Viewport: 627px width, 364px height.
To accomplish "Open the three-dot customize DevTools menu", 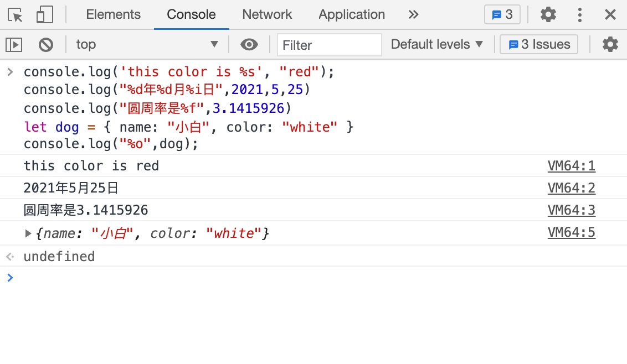I will [x=579, y=15].
